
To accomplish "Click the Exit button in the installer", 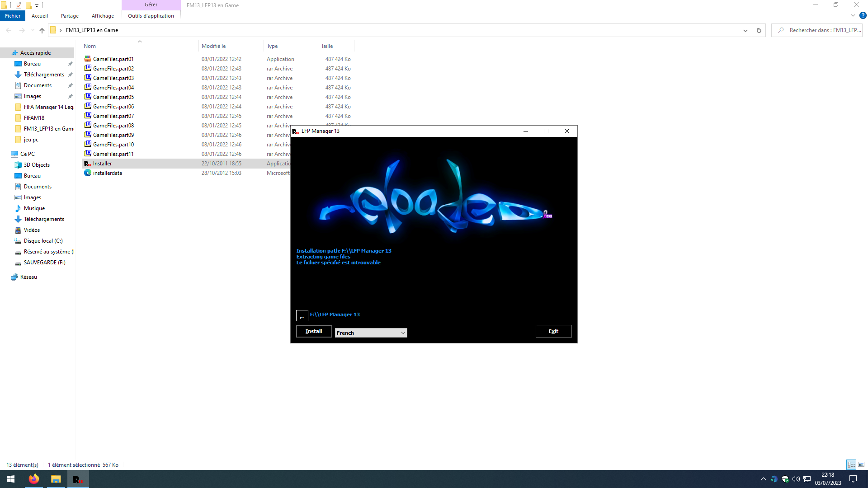I will (x=553, y=331).
